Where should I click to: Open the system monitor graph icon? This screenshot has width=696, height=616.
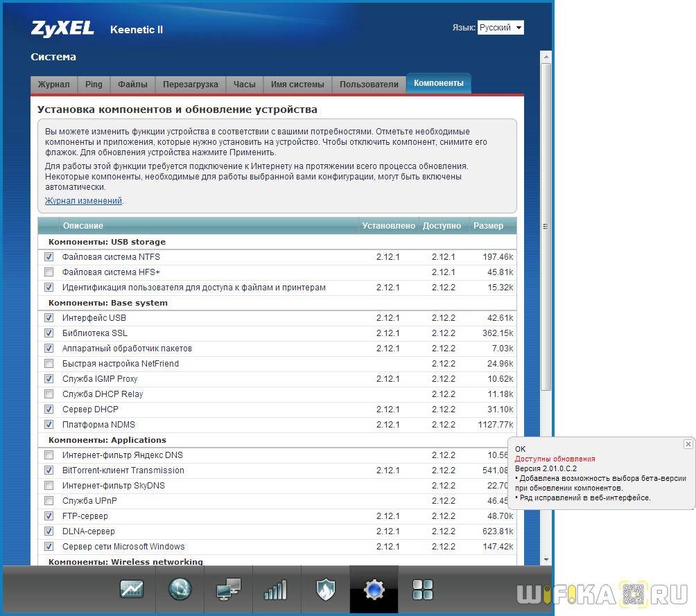[131, 590]
